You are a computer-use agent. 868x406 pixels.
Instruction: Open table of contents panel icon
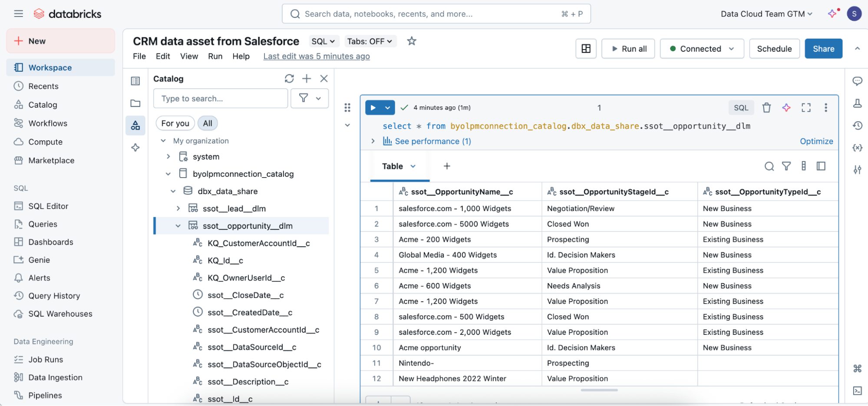[135, 81]
